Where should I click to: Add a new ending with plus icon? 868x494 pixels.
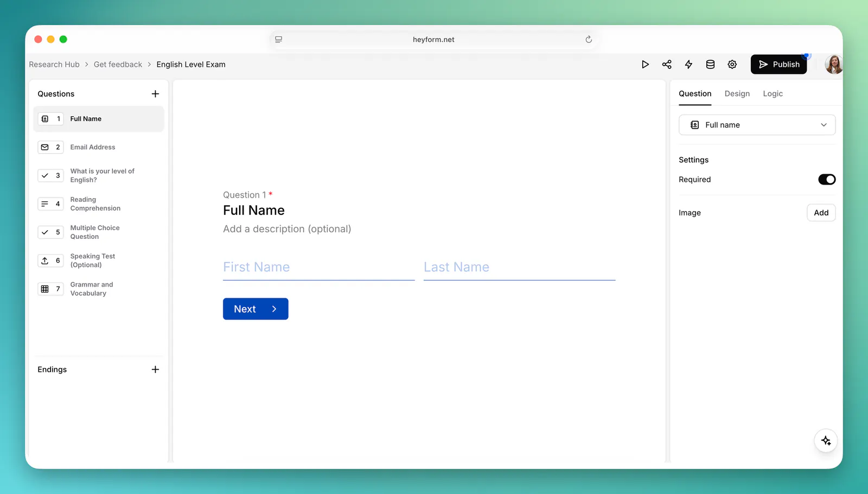[x=155, y=370]
